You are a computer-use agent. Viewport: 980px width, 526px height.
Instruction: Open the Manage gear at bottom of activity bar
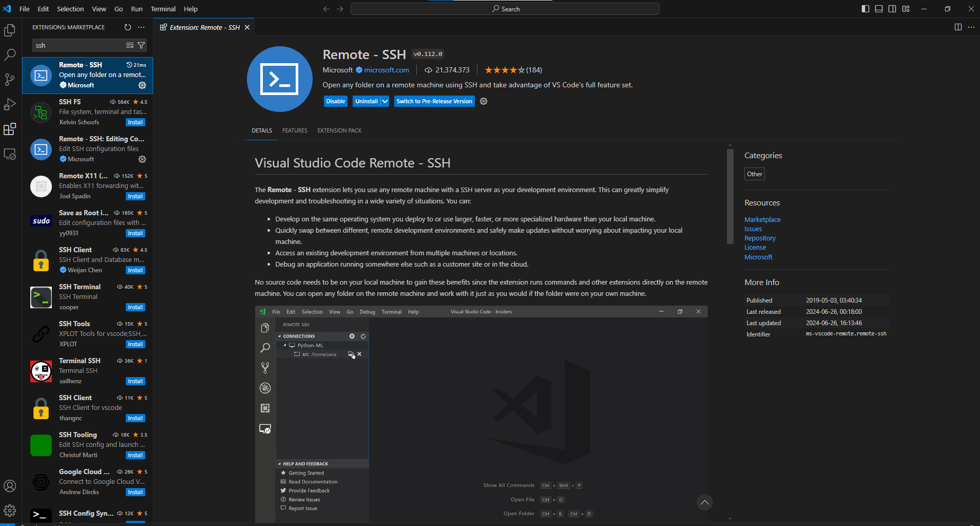pos(10,511)
